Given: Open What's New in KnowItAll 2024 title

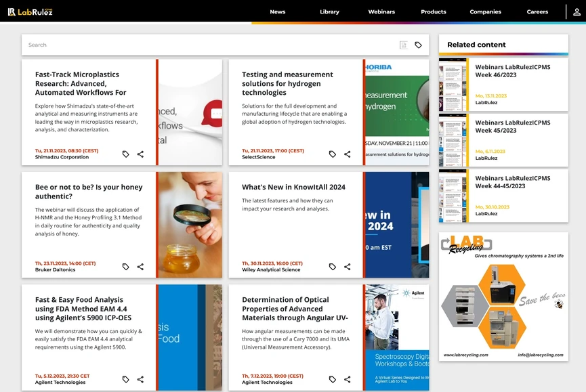Looking at the screenshot, I should tap(293, 187).
